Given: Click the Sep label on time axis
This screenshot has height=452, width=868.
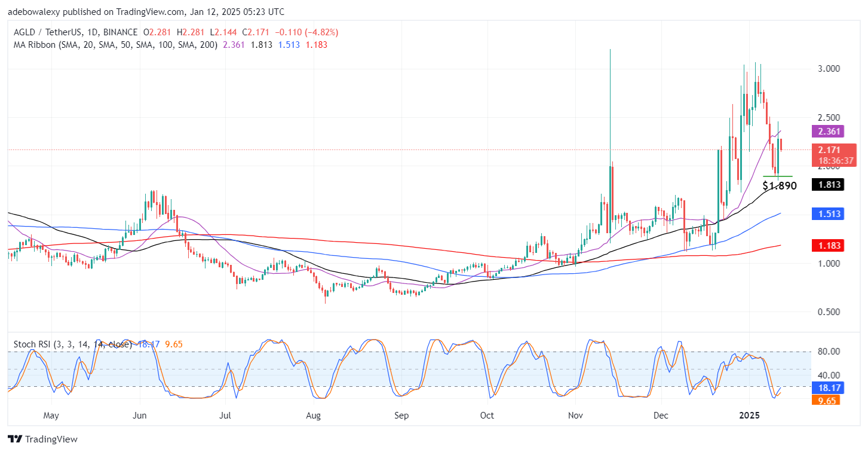Looking at the screenshot, I should tap(401, 415).
